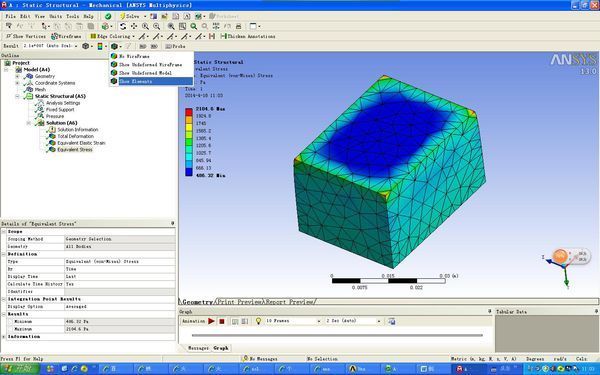Click the selection mode cube icon
This screenshot has height=375, width=600.
click(x=105, y=26)
